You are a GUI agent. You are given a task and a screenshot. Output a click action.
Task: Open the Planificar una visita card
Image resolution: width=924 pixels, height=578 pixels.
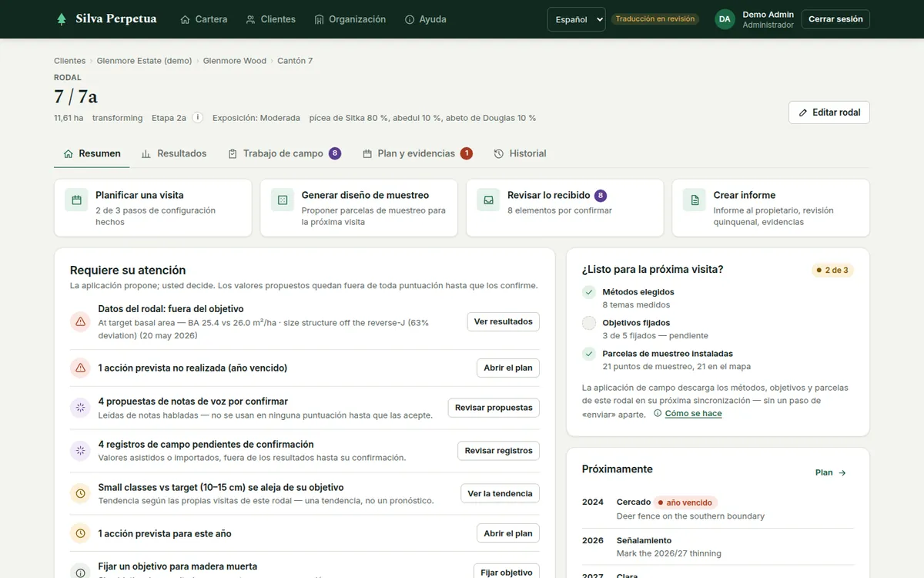click(153, 208)
